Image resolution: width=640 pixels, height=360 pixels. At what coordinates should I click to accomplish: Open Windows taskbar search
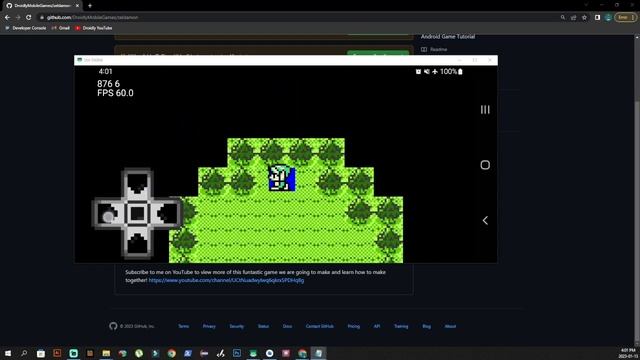[x=24, y=353]
